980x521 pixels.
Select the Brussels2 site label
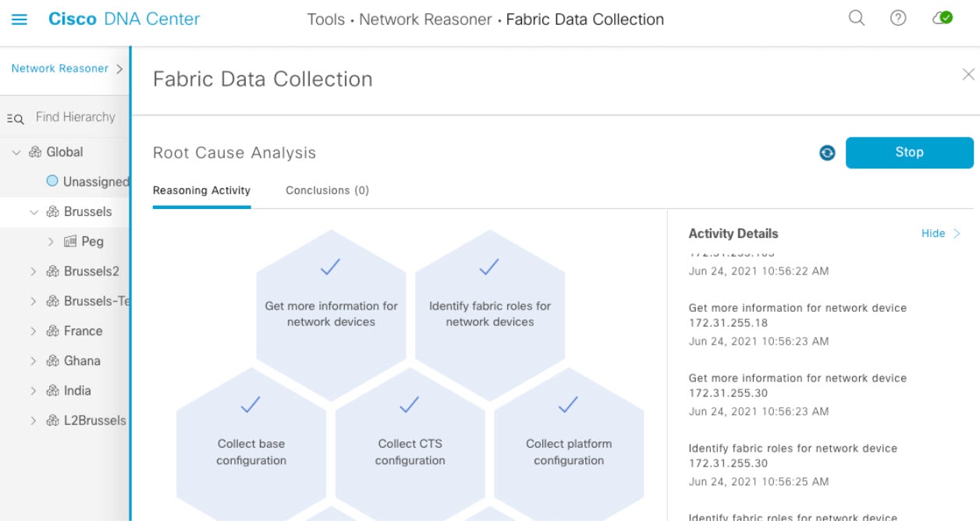click(x=91, y=271)
